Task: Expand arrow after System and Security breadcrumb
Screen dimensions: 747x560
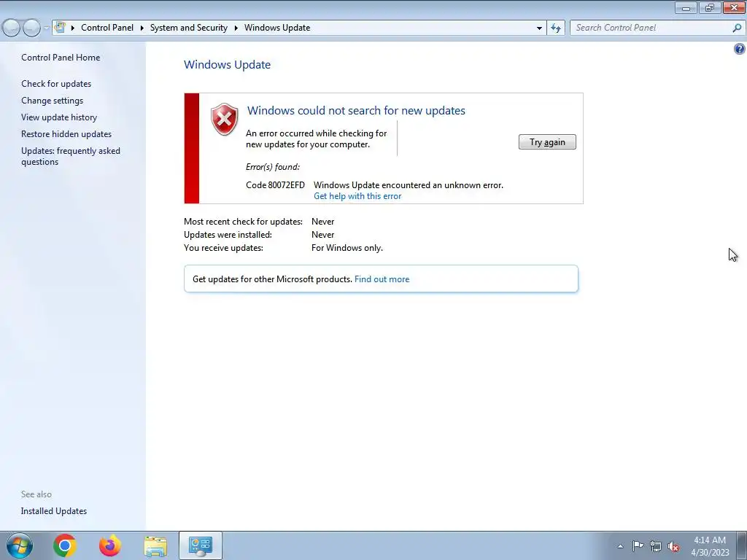Action: (x=236, y=28)
